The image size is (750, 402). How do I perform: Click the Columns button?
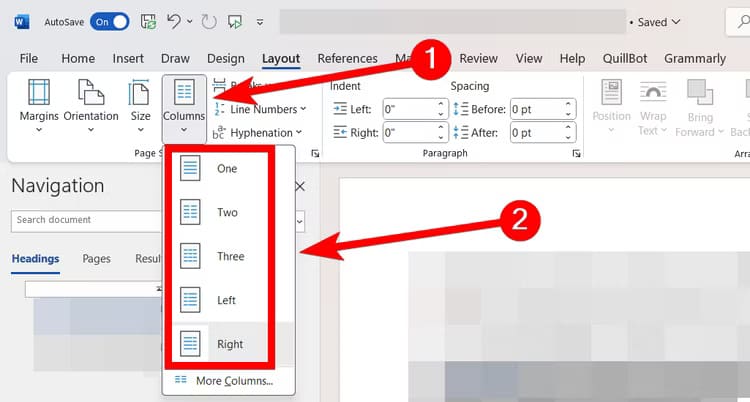(184, 108)
